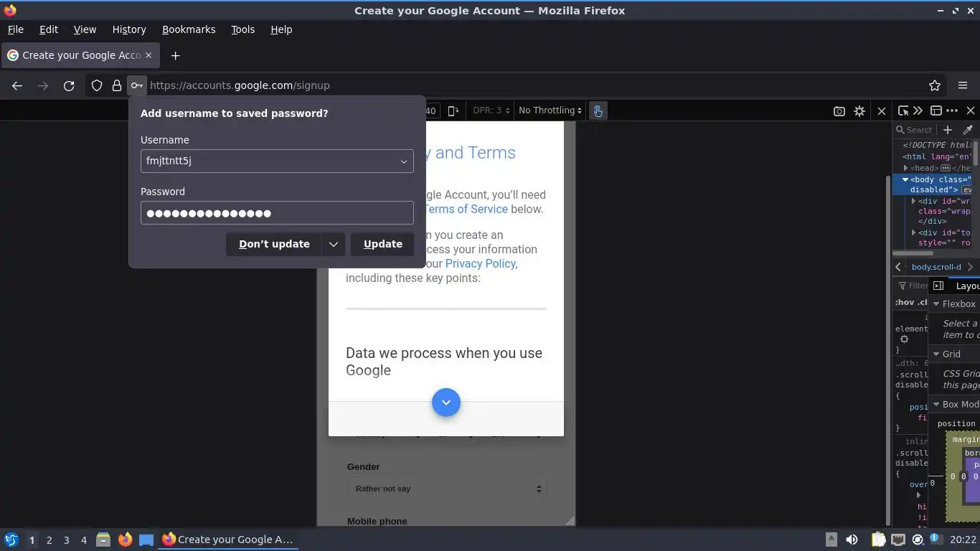
Task: Expand the div id="wr" node
Action: pos(913,201)
